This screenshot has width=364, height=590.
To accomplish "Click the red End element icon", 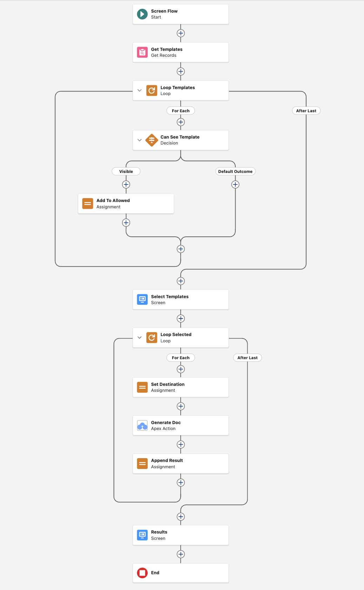I will [142, 573].
